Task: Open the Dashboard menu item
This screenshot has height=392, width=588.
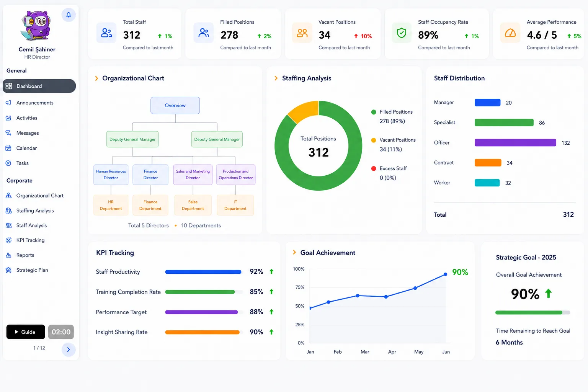Action: pyautogui.click(x=39, y=86)
